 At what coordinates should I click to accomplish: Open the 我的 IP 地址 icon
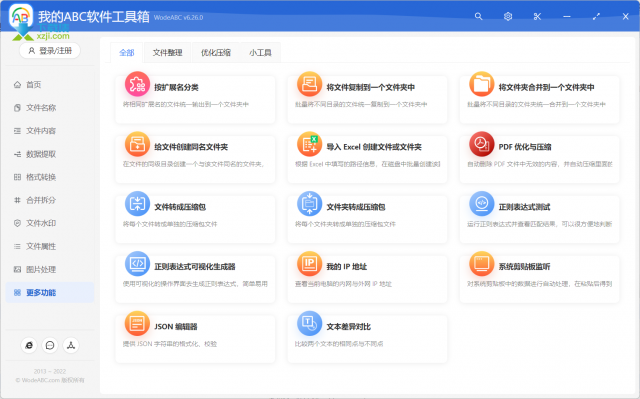click(309, 264)
